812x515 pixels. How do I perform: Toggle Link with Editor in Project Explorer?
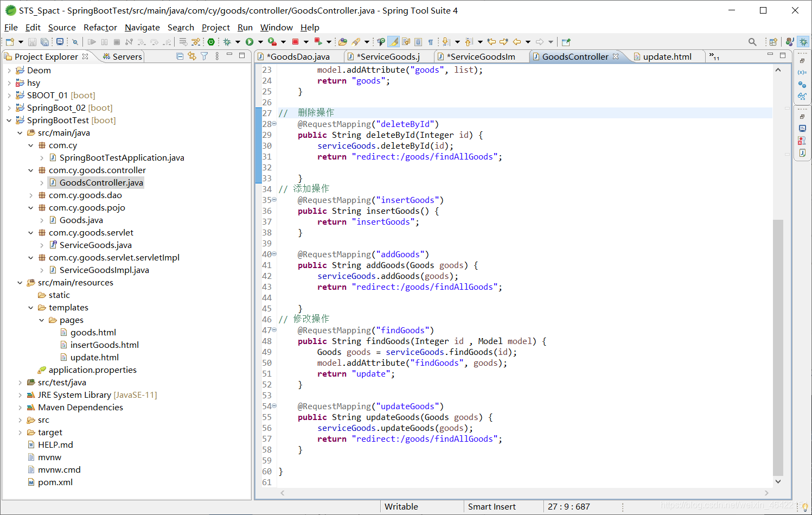click(192, 56)
